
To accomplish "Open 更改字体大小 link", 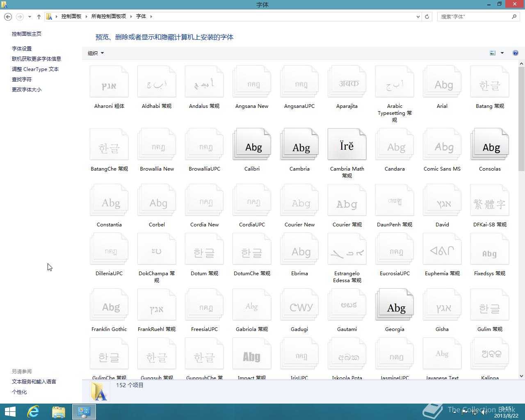I will tap(27, 89).
